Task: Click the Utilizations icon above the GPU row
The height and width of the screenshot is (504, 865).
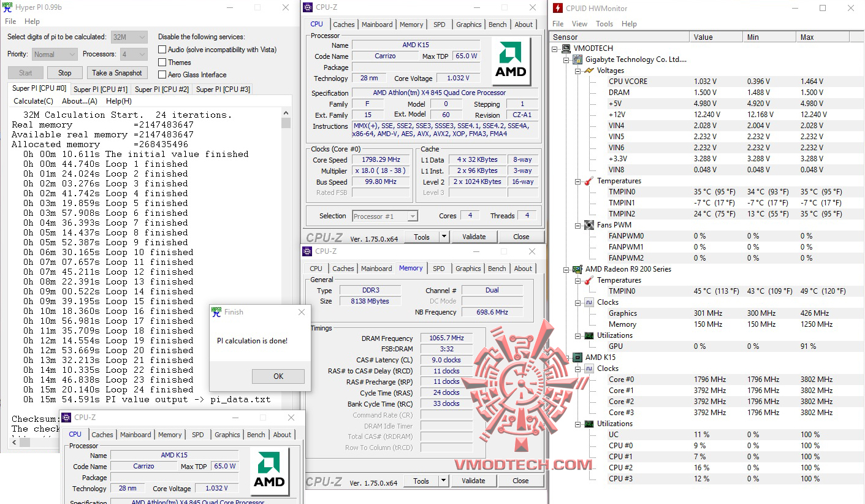Action: point(589,335)
